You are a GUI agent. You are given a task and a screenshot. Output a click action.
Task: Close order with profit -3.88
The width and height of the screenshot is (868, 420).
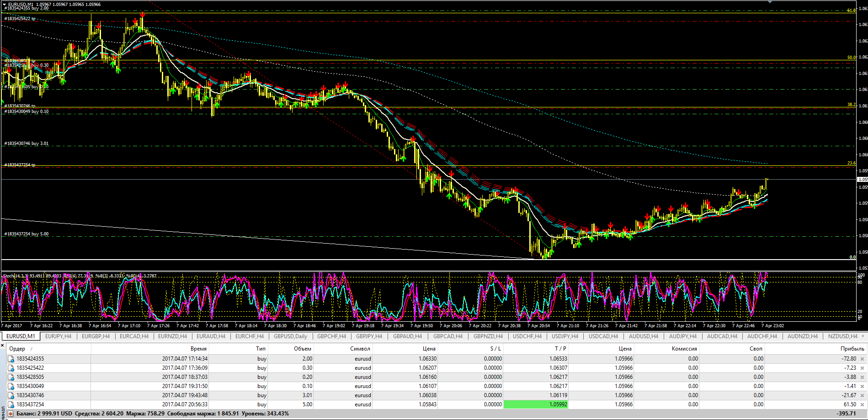click(863, 377)
